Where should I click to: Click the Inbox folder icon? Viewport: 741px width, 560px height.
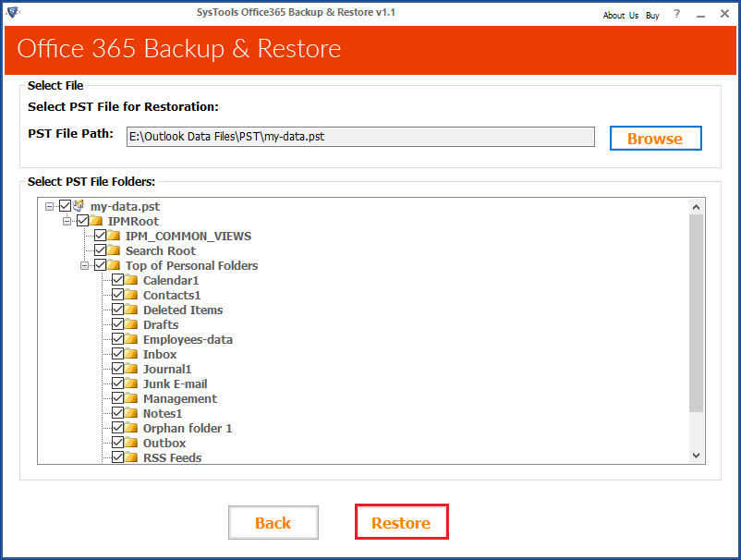pos(132,354)
